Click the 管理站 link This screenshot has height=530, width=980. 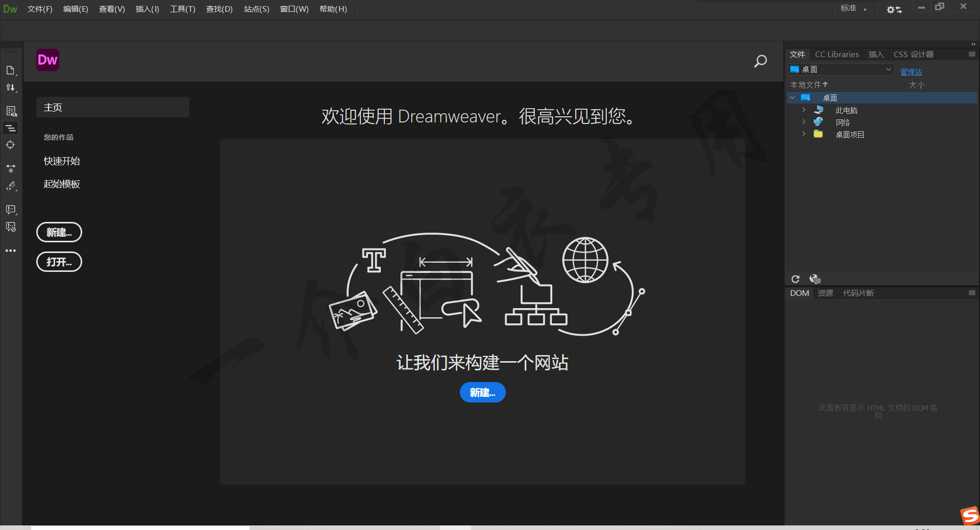click(911, 72)
